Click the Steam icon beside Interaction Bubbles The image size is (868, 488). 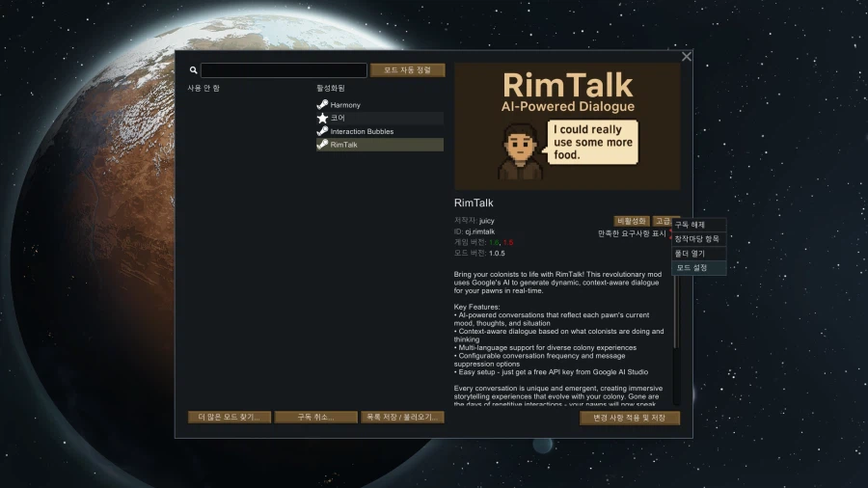(322, 131)
